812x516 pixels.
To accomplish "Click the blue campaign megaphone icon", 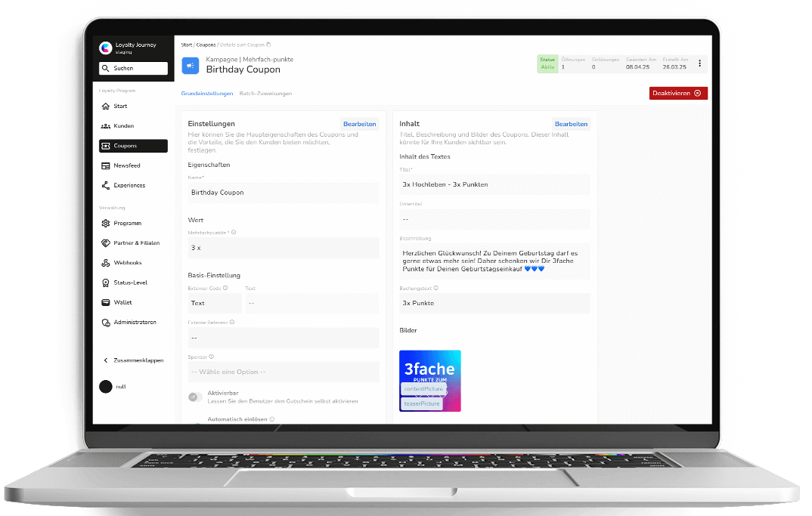I will [x=190, y=65].
